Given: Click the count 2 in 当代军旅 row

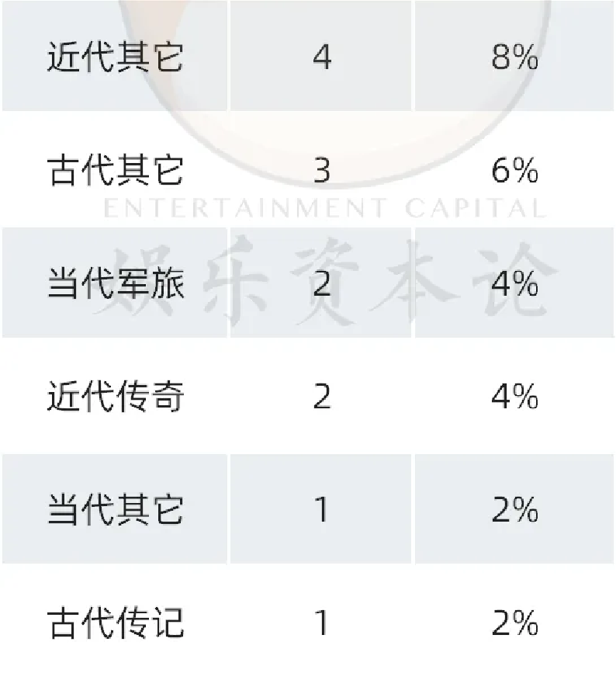Looking at the screenshot, I should [x=322, y=283].
